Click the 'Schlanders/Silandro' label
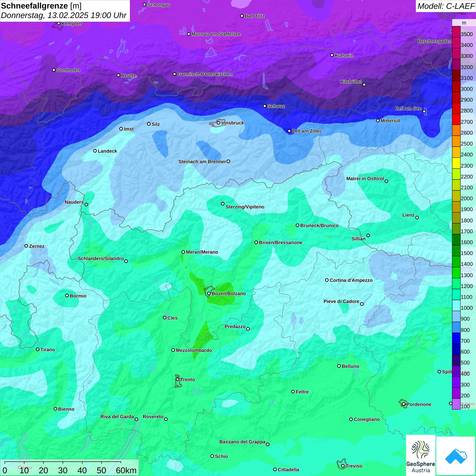This screenshot has width=476, height=476. (x=101, y=258)
